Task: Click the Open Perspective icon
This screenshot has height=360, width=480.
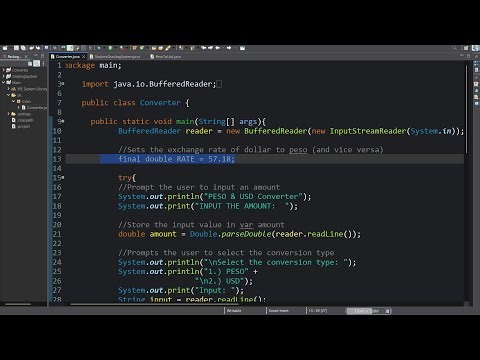Action: click(x=466, y=48)
